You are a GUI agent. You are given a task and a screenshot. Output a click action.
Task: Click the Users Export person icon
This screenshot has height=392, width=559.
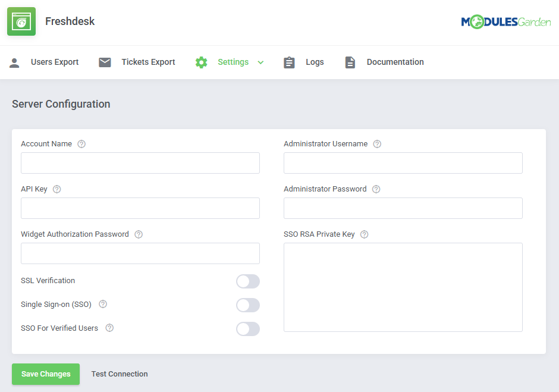point(14,63)
